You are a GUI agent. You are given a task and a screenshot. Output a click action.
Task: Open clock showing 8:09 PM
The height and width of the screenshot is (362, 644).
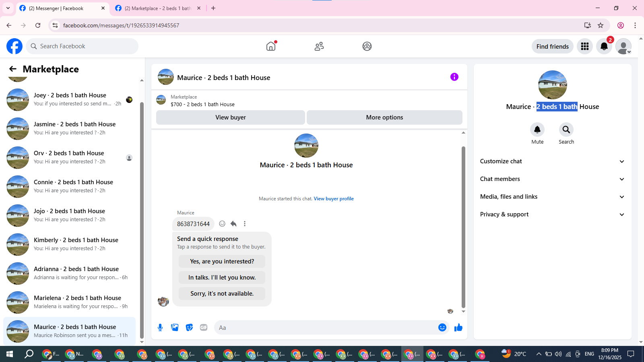(x=609, y=354)
